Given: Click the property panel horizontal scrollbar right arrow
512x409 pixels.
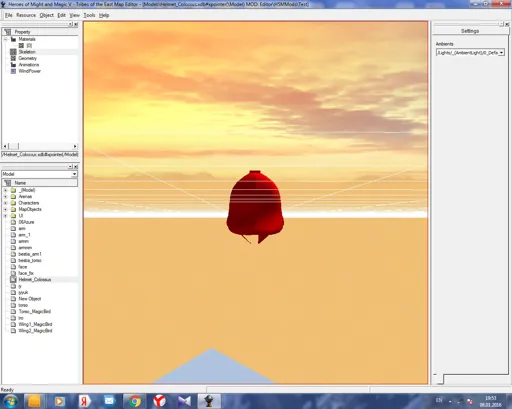Looking at the screenshot, I should [x=75, y=146].
